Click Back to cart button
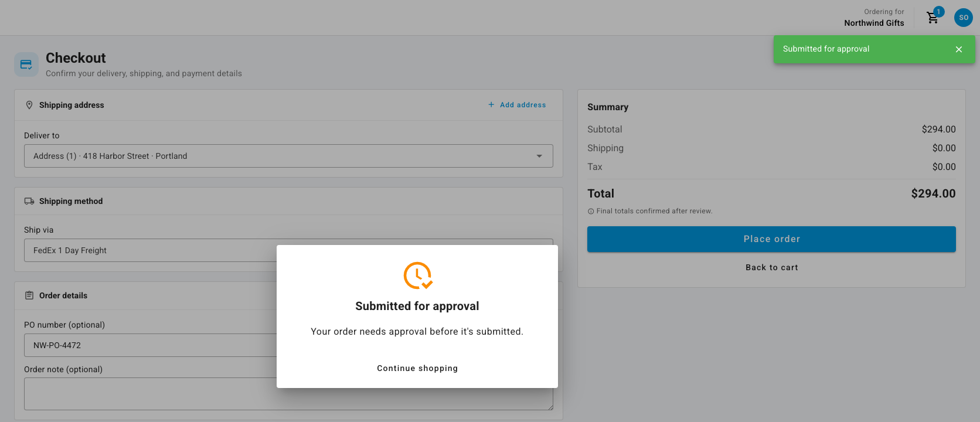The image size is (980, 422). [x=771, y=267]
